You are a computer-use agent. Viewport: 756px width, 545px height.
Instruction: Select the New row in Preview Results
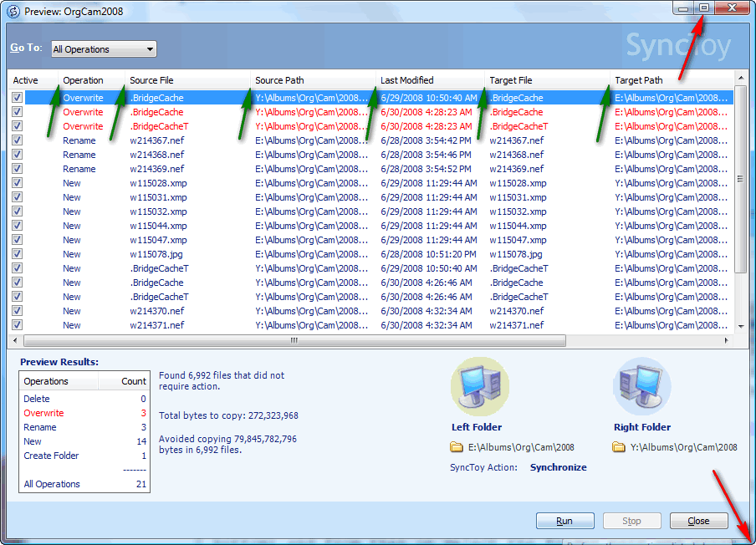[x=84, y=441]
